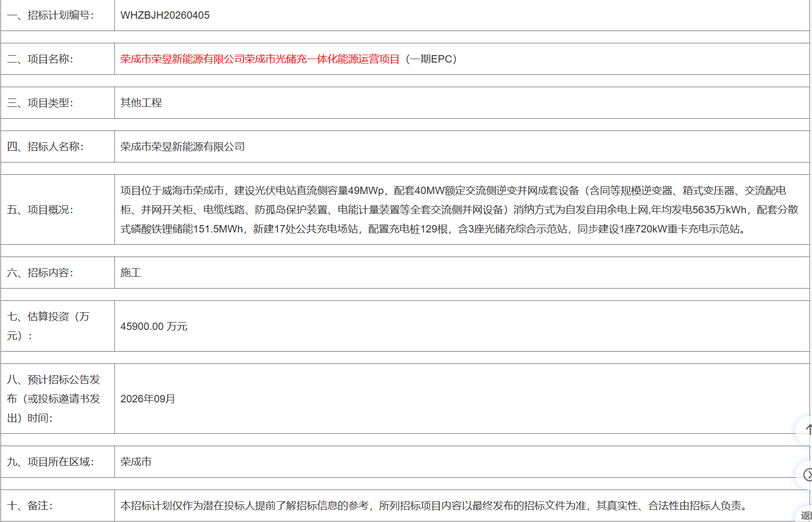Click the label 八、预计招标公告发布时间
This screenshot has height=522, width=812.
pos(54,399)
